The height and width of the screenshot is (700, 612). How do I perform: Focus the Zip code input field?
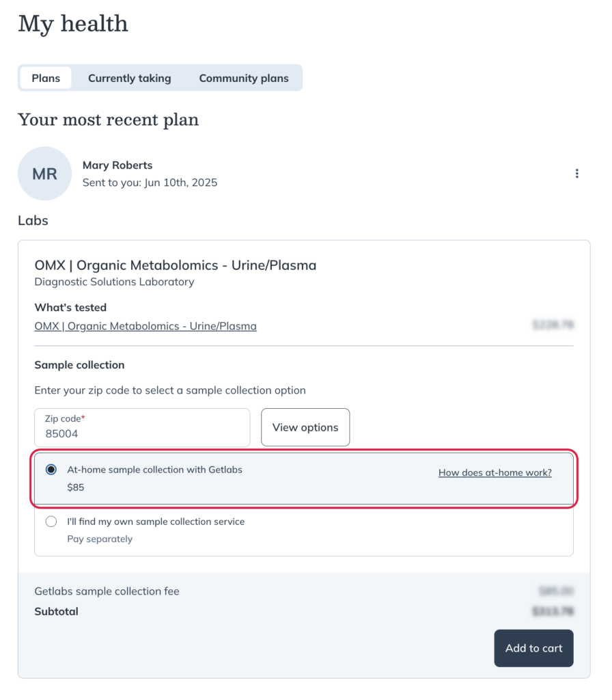tap(142, 428)
